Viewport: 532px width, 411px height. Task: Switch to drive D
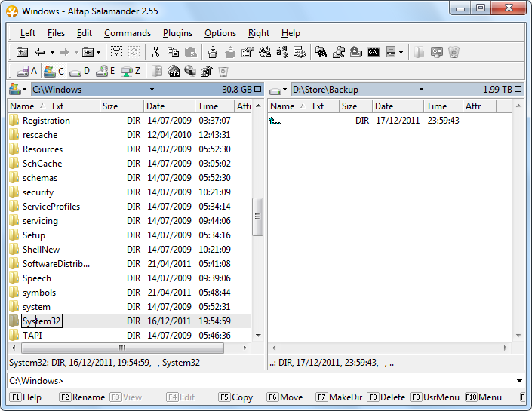(x=79, y=71)
